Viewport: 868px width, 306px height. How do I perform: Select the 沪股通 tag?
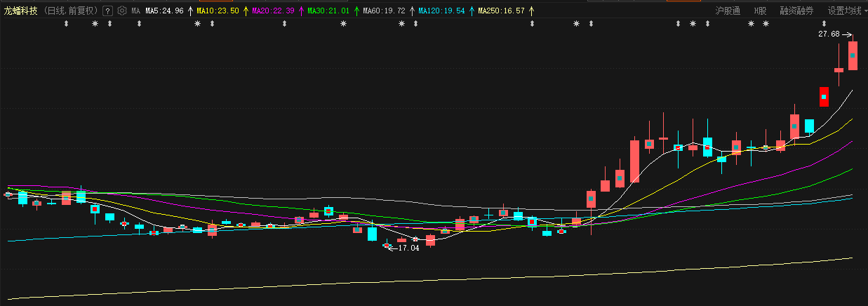tap(728, 11)
